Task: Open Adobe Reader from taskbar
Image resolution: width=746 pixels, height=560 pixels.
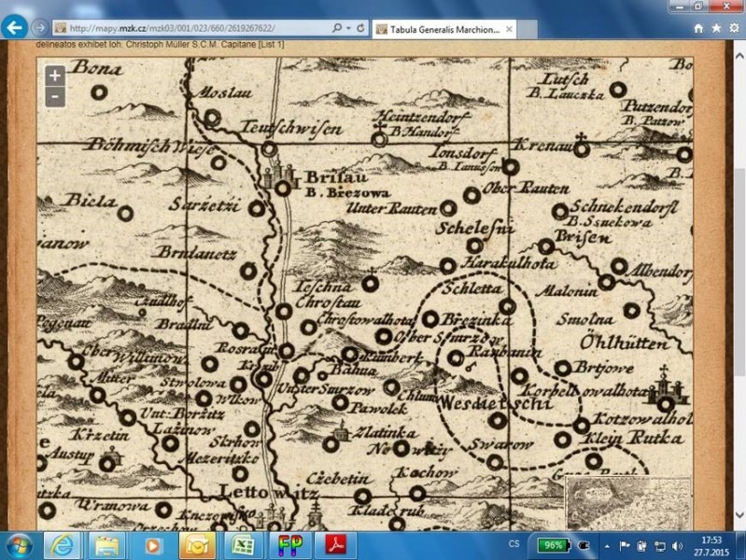Action: click(336, 546)
